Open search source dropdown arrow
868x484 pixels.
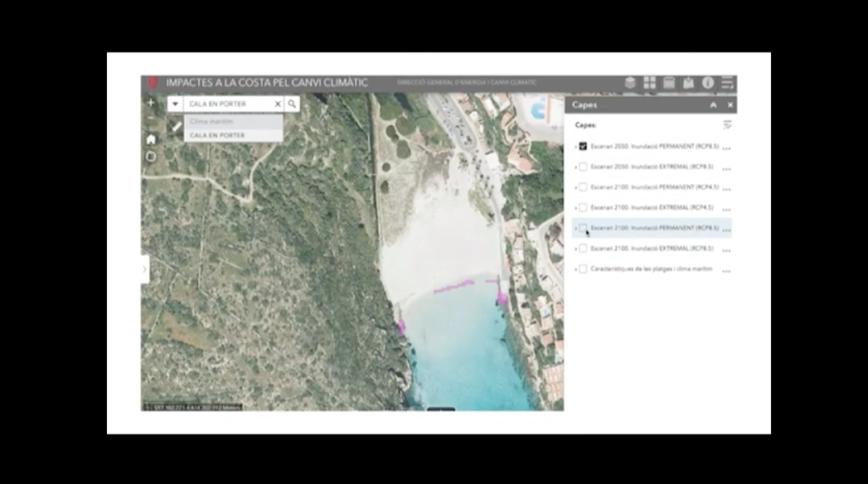[175, 104]
